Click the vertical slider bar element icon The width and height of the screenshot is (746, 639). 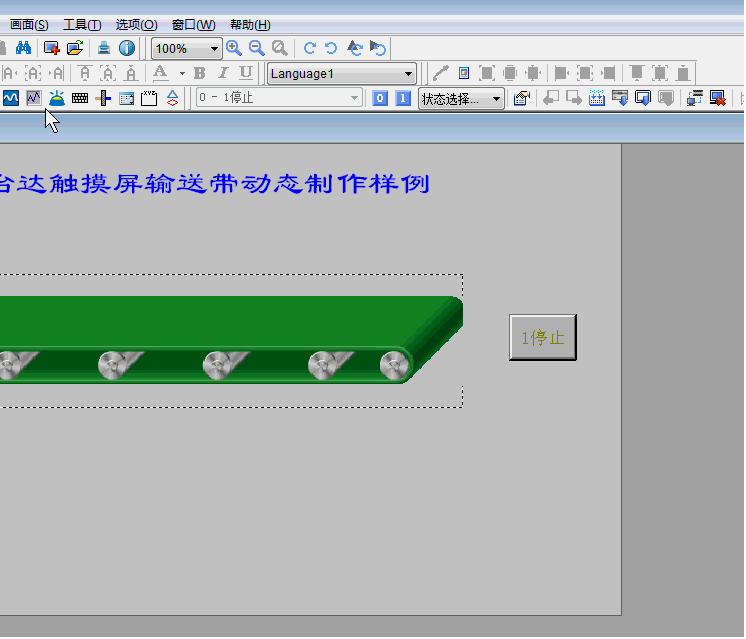pyautogui.click(x=103, y=98)
